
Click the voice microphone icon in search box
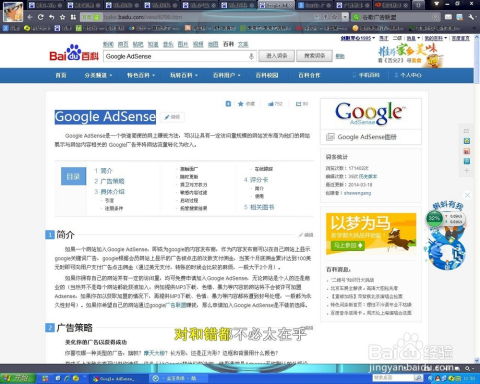(x=251, y=56)
